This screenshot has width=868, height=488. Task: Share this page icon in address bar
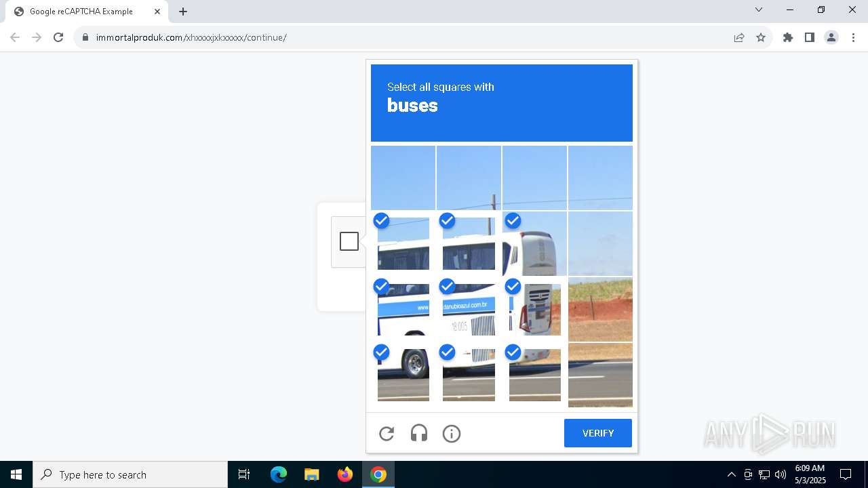click(739, 37)
